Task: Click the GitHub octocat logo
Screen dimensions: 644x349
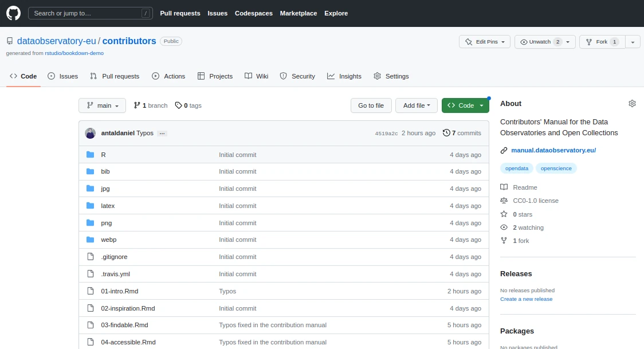Action: point(13,13)
